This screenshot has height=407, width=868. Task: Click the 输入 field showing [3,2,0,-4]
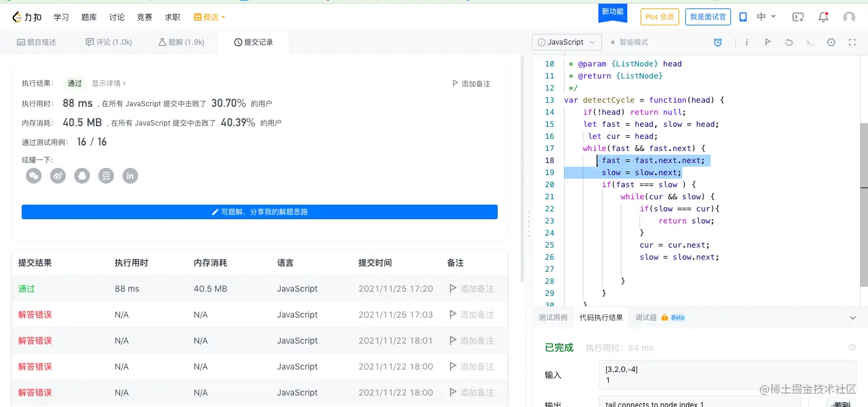(x=728, y=375)
